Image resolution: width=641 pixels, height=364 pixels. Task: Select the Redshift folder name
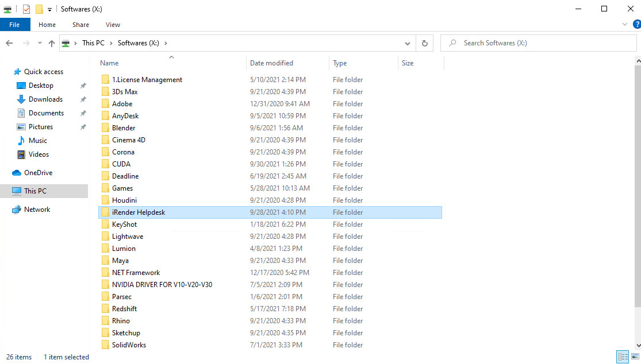[124, 309]
